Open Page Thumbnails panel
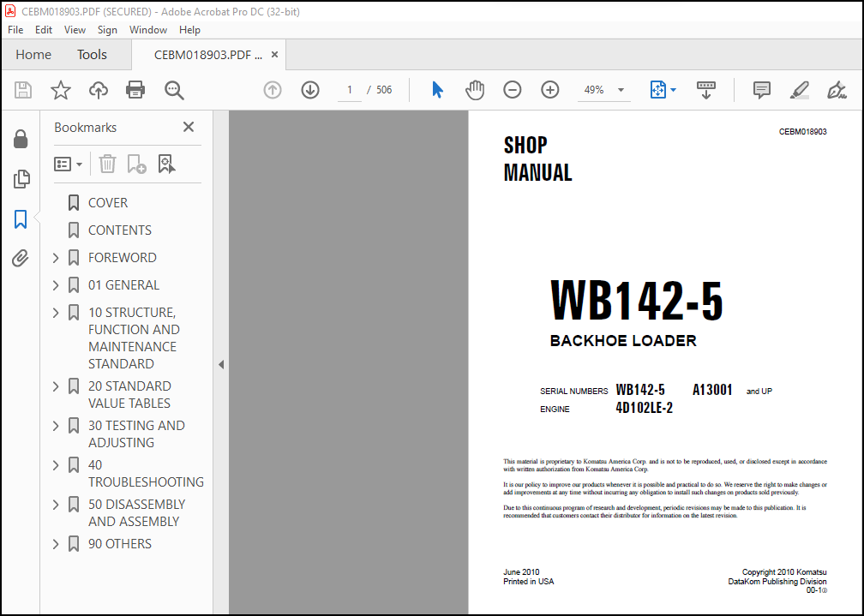Viewport: 864px width, 616px height. 21,179
